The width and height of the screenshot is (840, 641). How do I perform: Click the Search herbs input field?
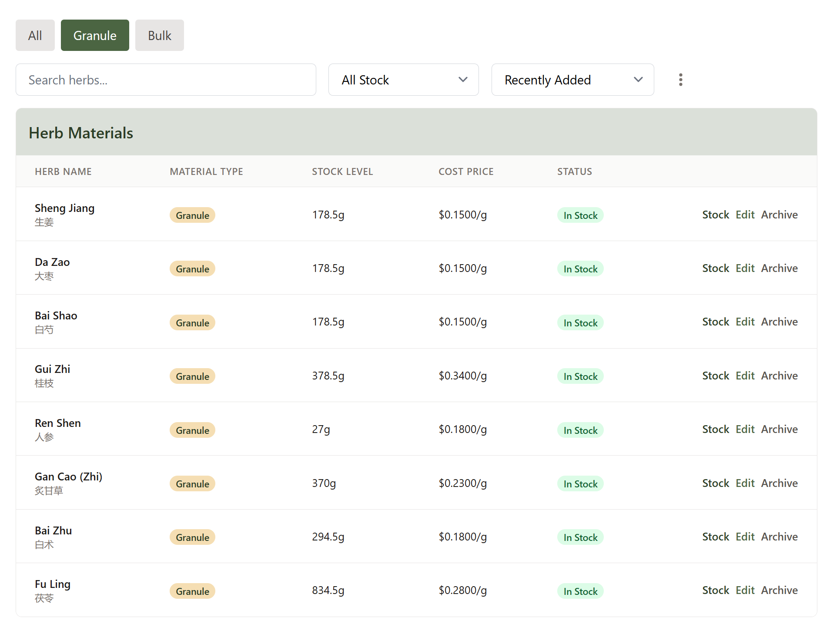[165, 80]
